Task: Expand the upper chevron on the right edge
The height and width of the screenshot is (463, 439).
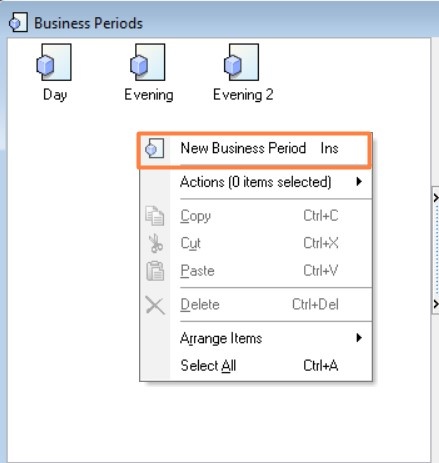Action: point(436,198)
